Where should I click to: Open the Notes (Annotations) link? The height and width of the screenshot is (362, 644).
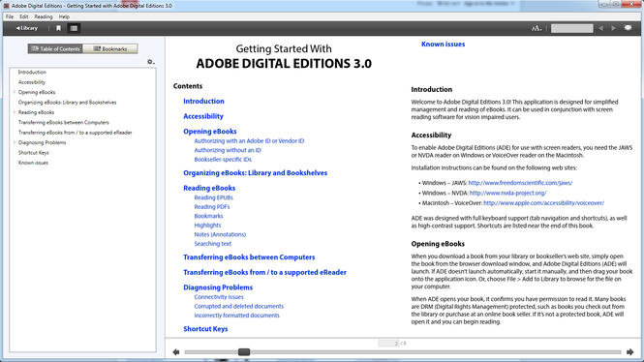[x=220, y=234]
